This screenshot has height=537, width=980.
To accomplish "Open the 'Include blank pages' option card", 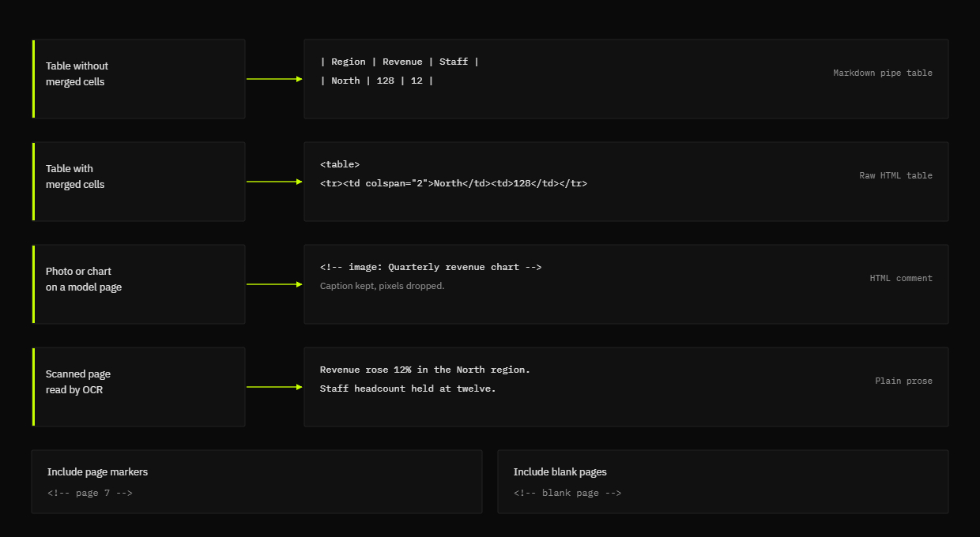I will [723, 482].
